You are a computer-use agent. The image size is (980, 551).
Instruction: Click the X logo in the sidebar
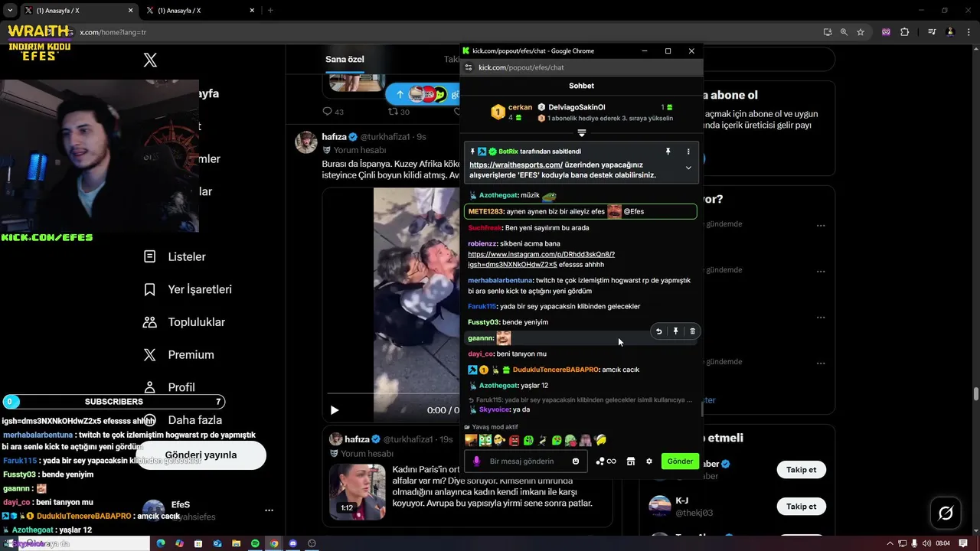150,60
